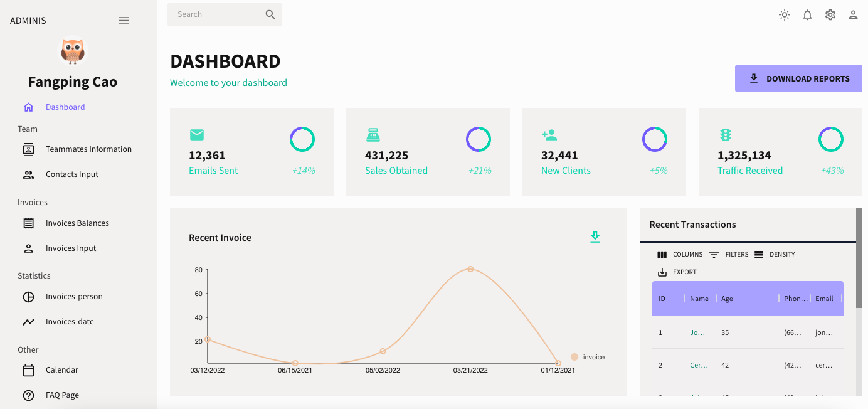Click the 1,325,134 traffic value

(x=744, y=156)
